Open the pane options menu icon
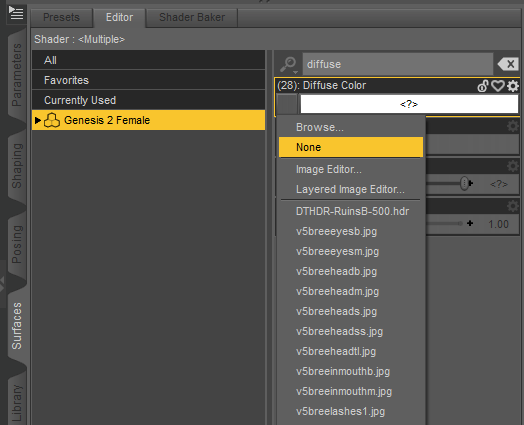The image size is (524, 425). coord(16,13)
